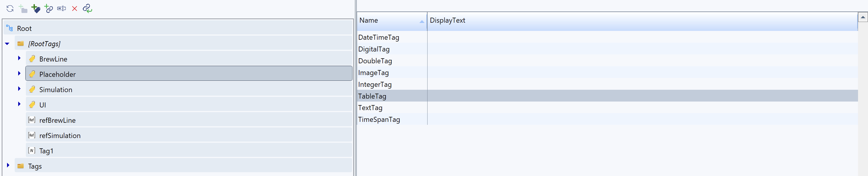Click the Add link reference icon
This screenshot has width=868, height=176.
pyautogui.click(x=48, y=9)
